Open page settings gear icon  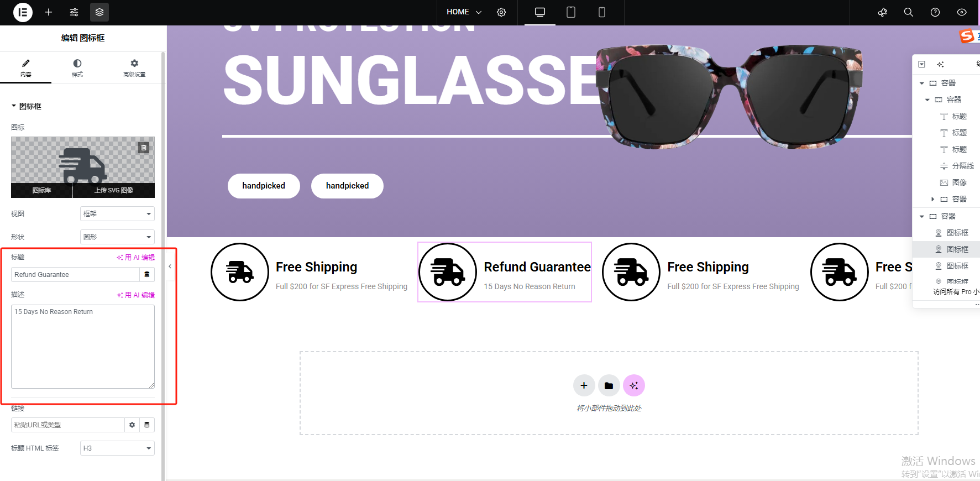click(x=501, y=12)
